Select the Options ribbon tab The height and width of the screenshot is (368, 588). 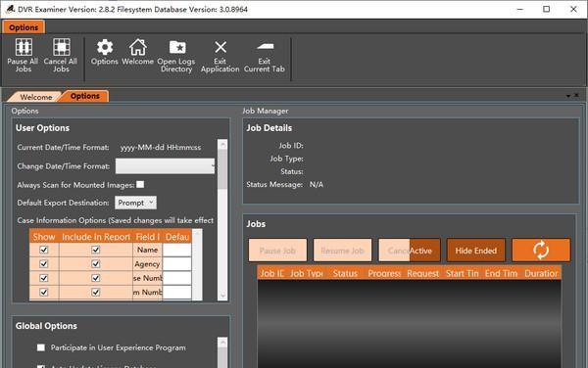pyautogui.click(x=24, y=27)
